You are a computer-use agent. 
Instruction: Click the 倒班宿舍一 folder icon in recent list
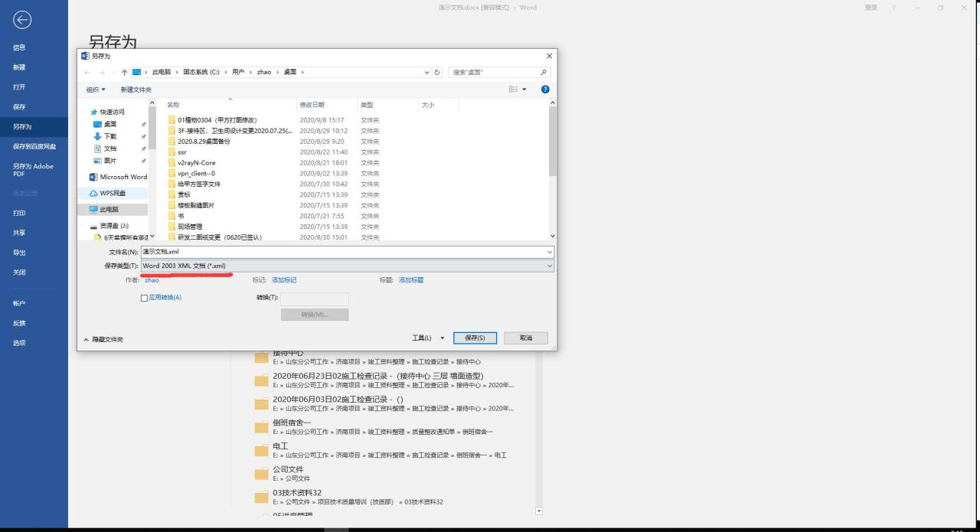[x=261, y=426]
